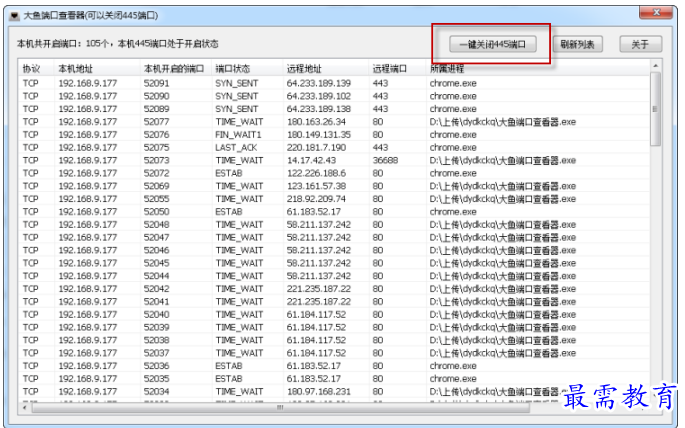Click the 所属进程 column header
Screen dimensions: 685x428
tap(448, 69)
